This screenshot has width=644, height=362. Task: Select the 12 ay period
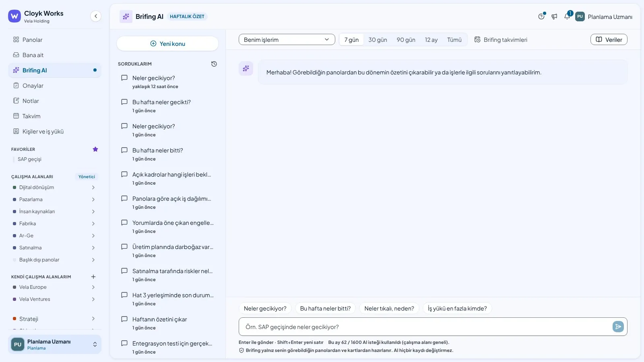pyautogui.click(x=431, y=40)
